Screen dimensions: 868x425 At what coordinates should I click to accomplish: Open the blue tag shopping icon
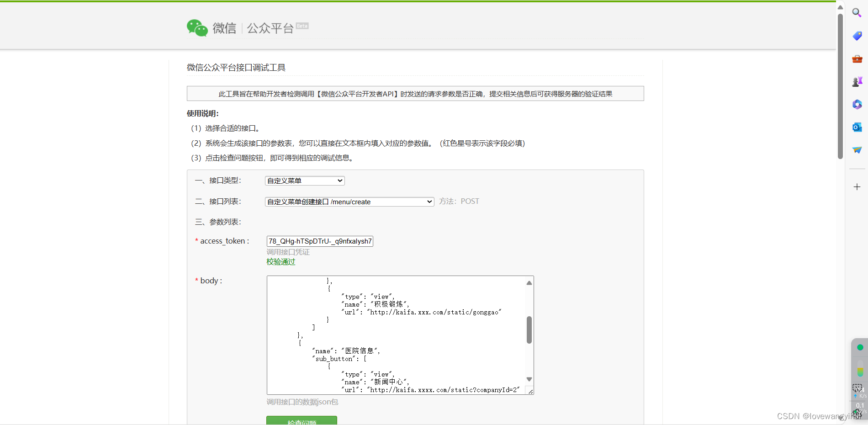pos(857,36)
